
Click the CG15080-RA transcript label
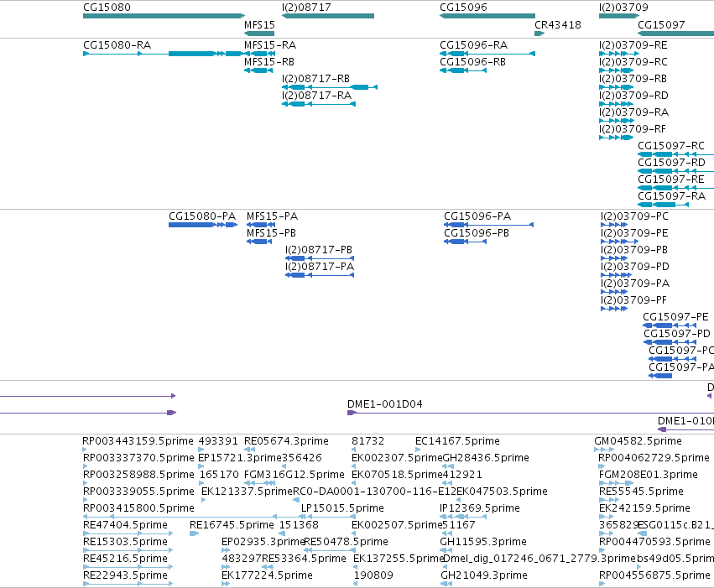pyautogui.click(x=117, y=45)
